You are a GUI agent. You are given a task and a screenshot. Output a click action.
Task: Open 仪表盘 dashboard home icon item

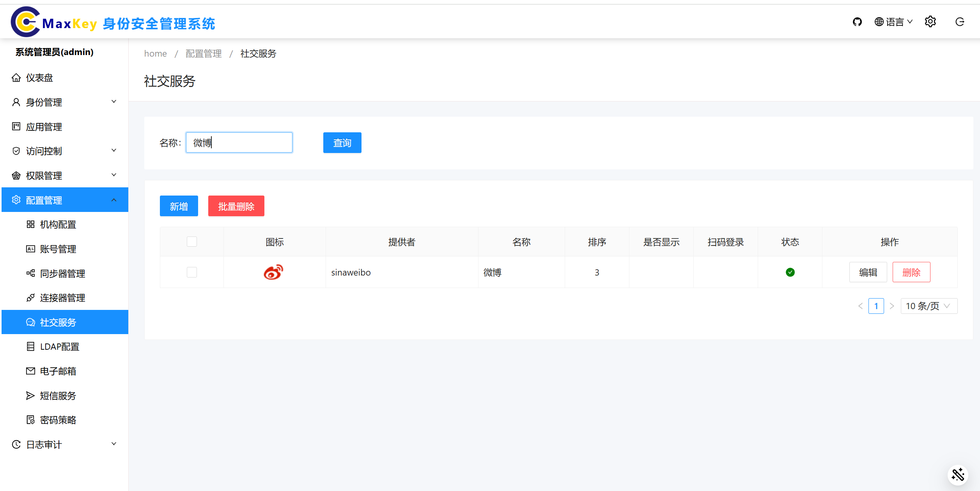coord(39,78)
